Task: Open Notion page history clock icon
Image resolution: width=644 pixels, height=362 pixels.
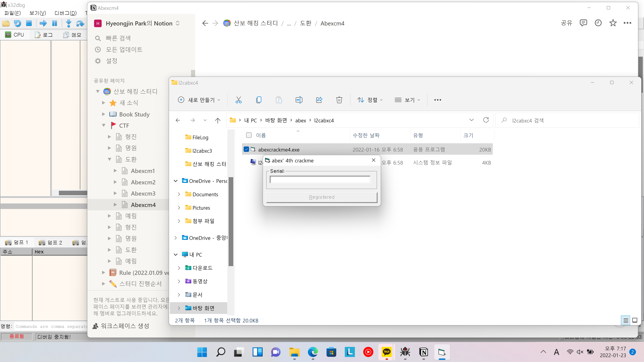Action: point(598,23)
